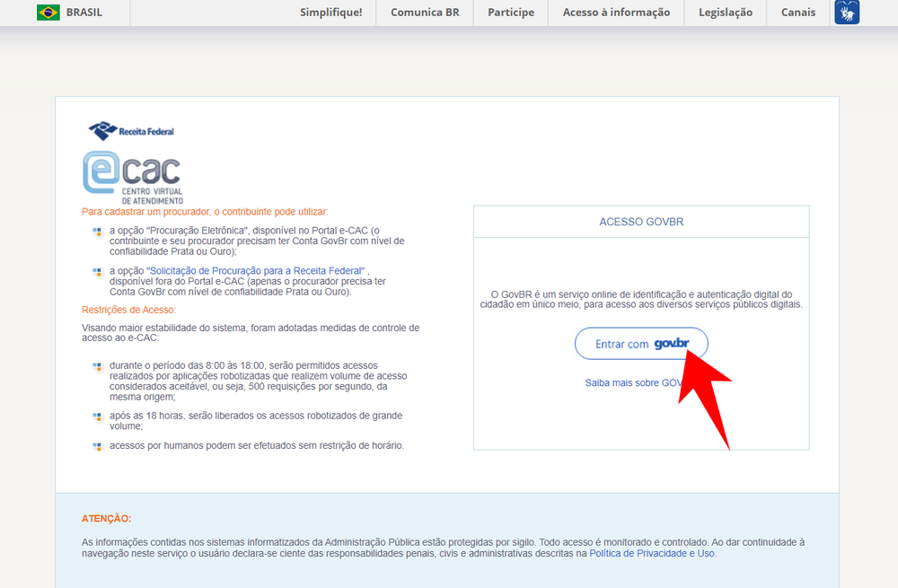Screen dimensions: 898x588
Task: Click the bullet icon beside 'após as 18 horas'
Action: (x=97, y=417)
